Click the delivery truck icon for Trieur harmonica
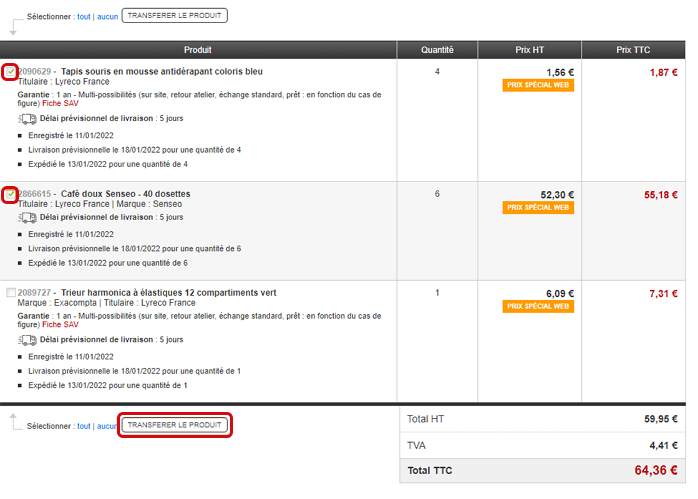The width and height of the screenshot is (698, 499). [27, 339]
